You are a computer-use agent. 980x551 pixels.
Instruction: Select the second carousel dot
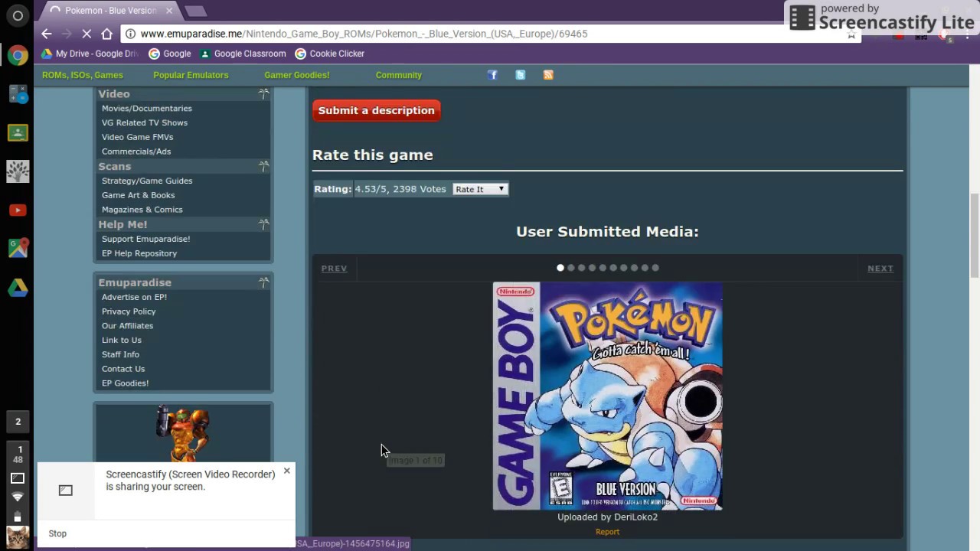571,268
